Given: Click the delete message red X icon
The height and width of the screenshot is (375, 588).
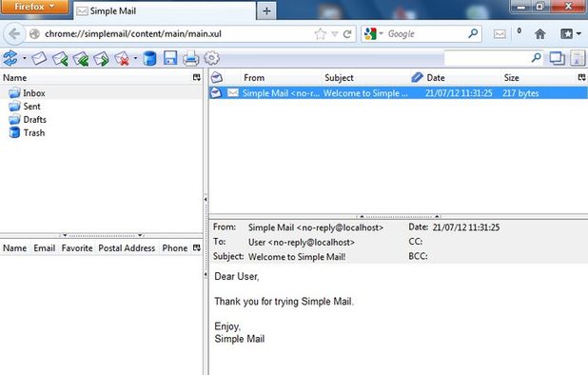Looking at the screenshot, I should (x=122, y=59).
